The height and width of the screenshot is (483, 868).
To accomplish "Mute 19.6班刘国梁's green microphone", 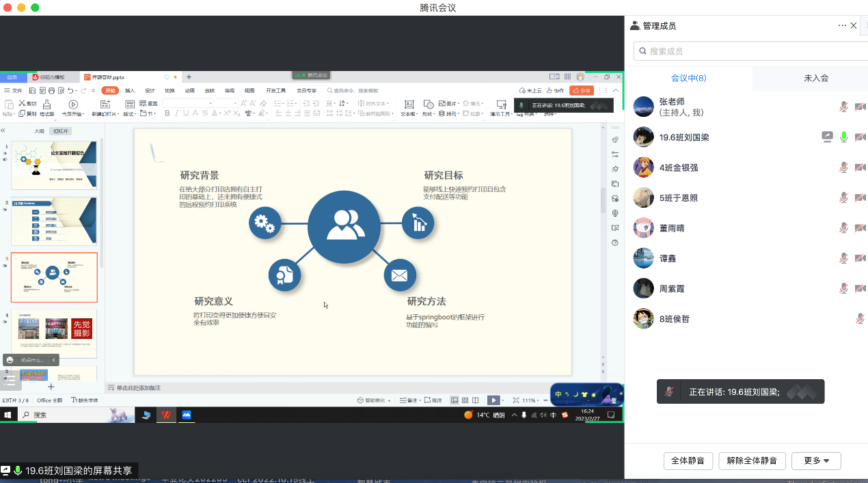I will pos(843,137).
